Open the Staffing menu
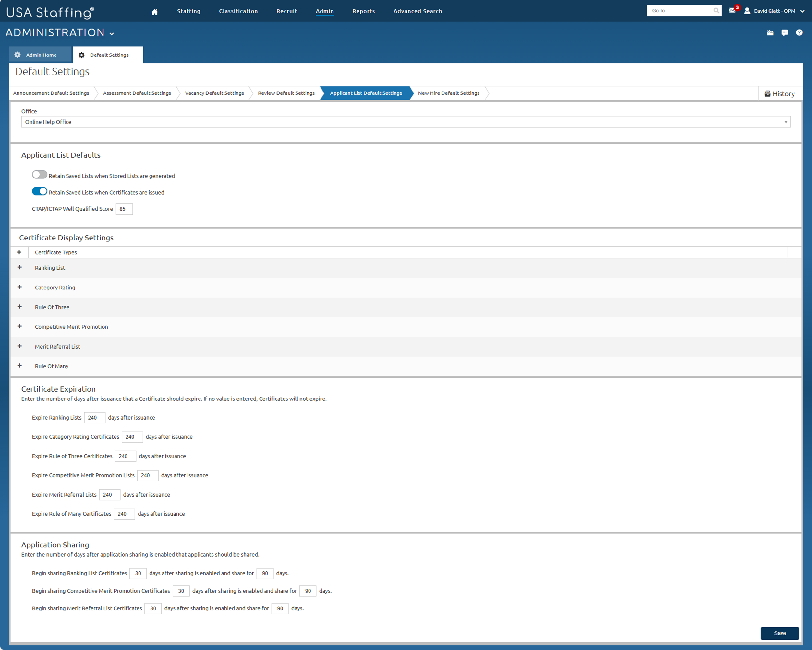 189,11
